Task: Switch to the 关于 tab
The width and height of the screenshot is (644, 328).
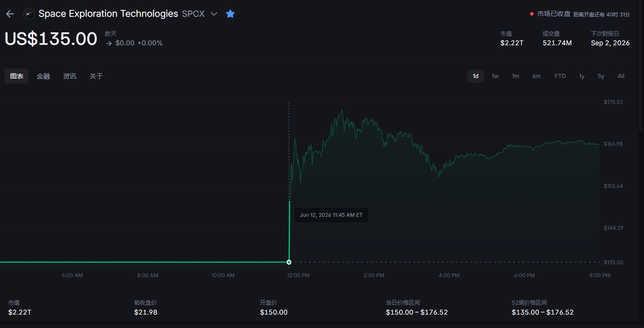Action: [x=96, y=76]
